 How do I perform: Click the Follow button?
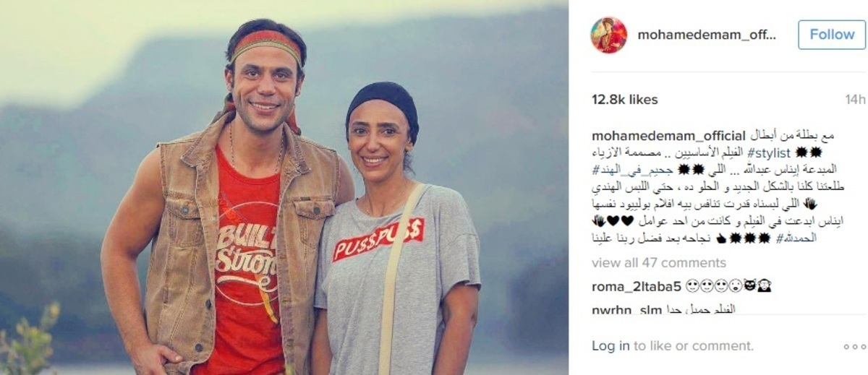tap(832, 35)
